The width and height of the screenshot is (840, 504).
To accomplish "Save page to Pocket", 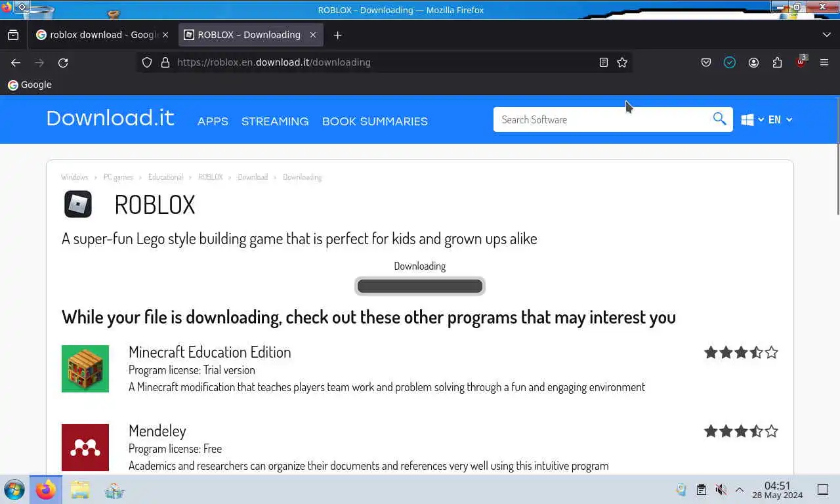I will 706,62.
